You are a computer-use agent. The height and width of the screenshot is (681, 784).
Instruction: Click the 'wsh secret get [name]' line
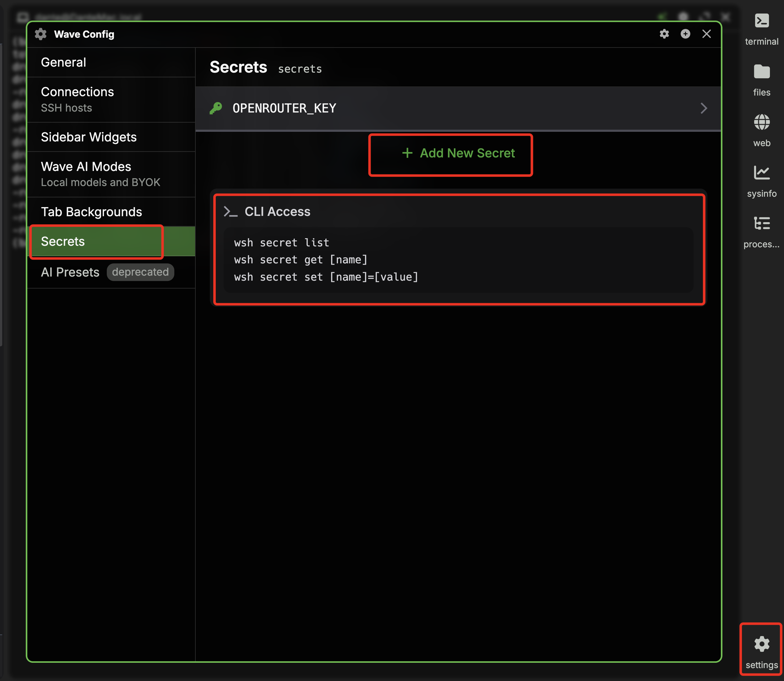click(301, 260)
